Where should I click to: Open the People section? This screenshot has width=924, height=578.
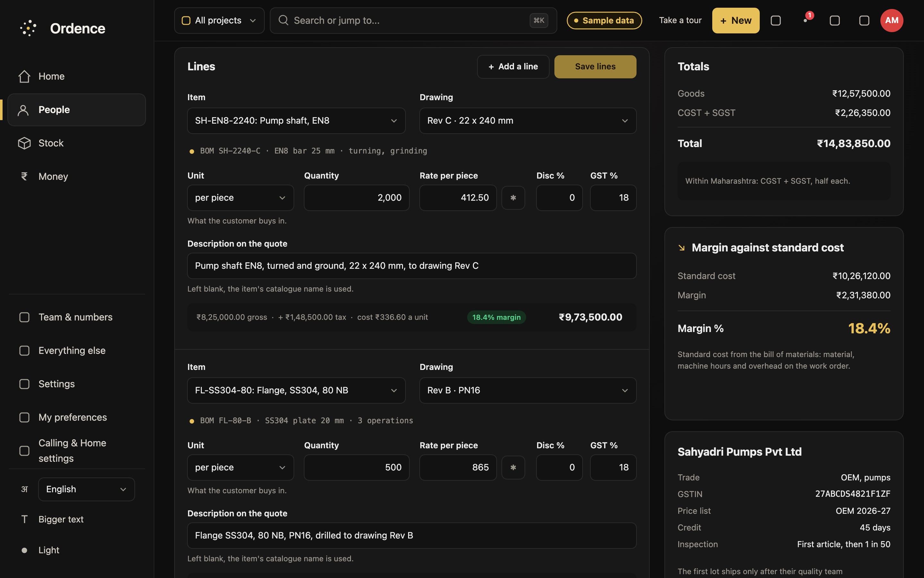click(x=76, y=110)
